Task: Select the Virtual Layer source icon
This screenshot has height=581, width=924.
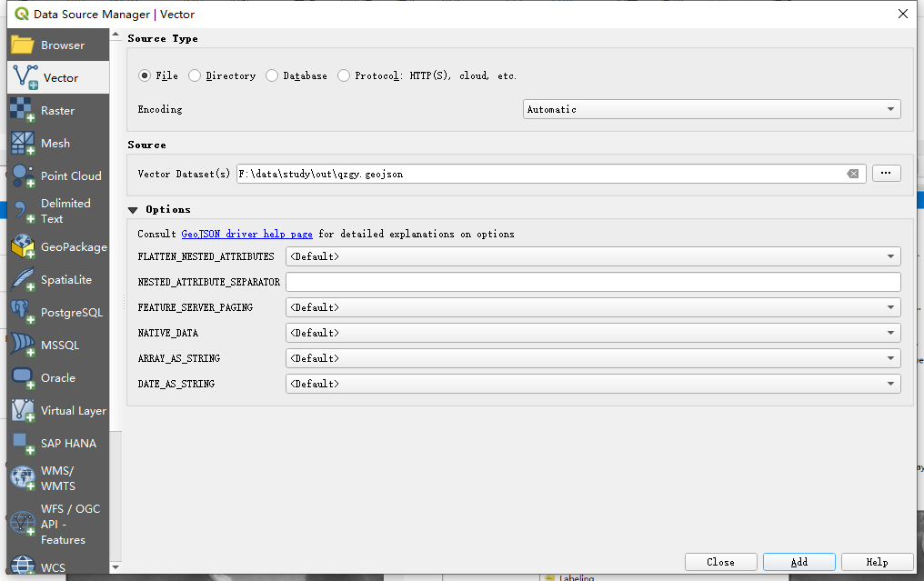Action: coord(23,411)
